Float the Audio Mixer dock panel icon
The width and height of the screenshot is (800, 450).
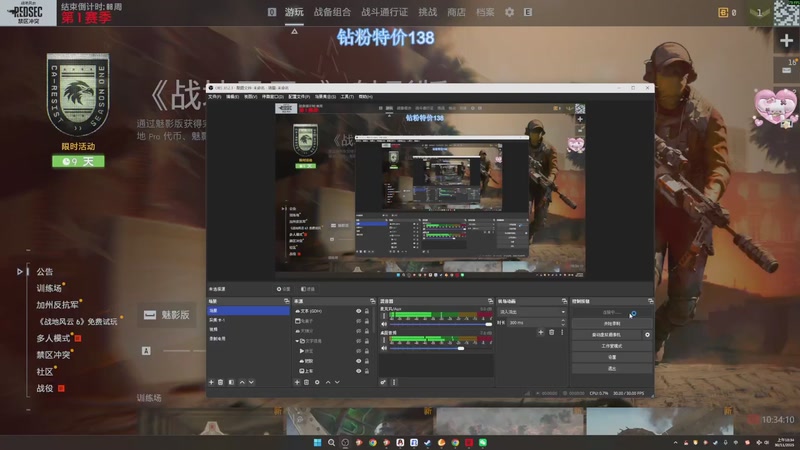(490, 301)
